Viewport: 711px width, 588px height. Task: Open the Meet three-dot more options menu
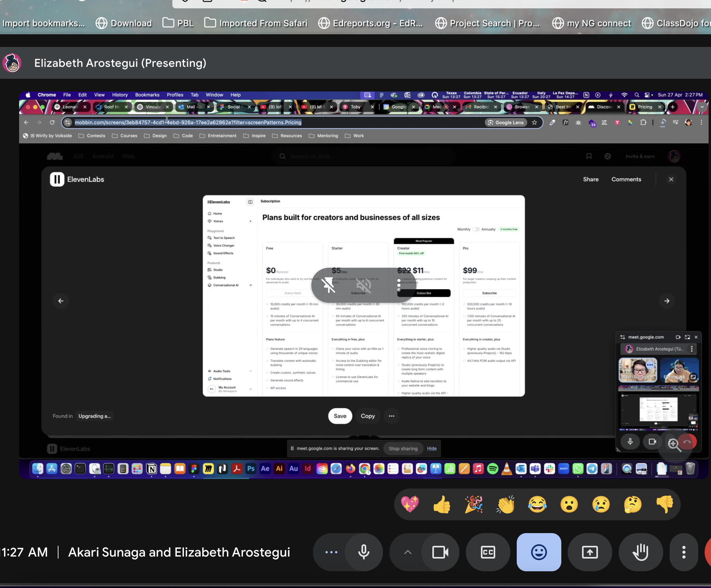click(x=684, y=552)
